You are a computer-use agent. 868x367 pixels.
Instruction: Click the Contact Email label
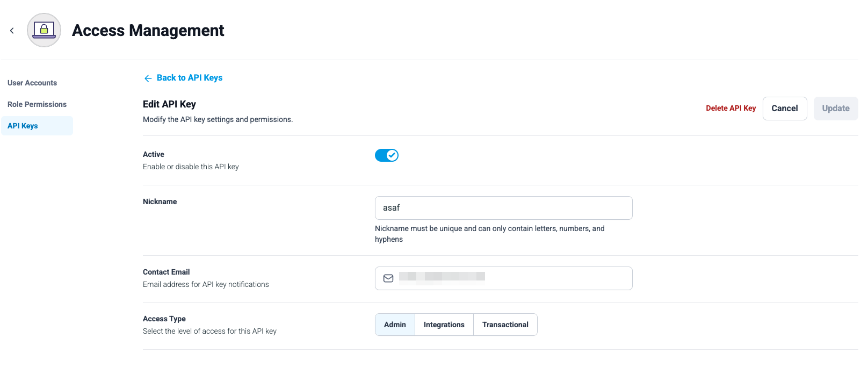pos(167,272)
